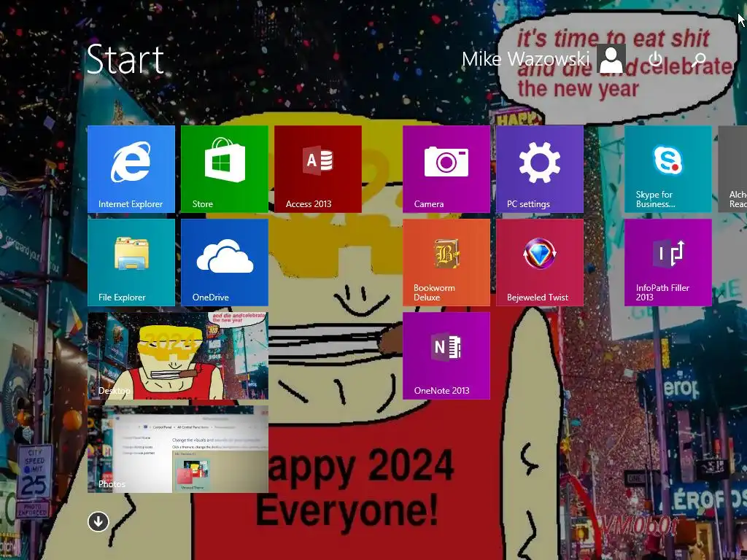Open the OneDrive tile
747x560 pixels.
[x=225, y=262]
